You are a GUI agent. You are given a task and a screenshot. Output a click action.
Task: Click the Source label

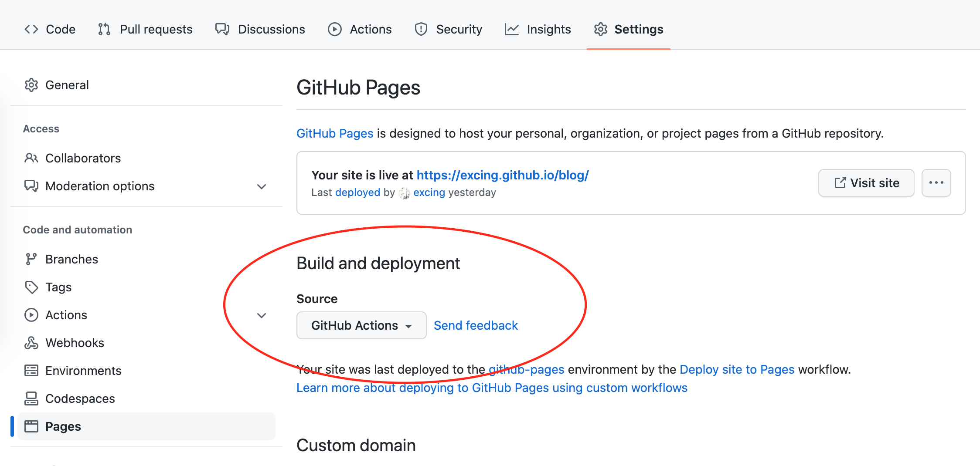click(317, 299)
